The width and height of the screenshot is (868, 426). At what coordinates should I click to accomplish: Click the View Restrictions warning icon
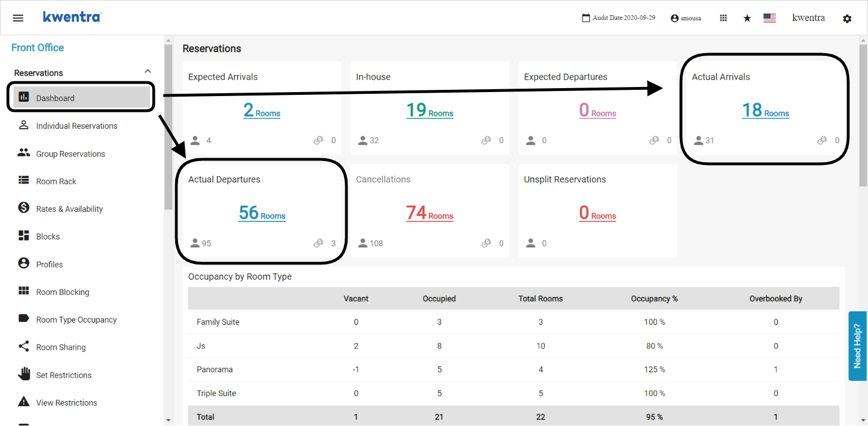[24, 402]
